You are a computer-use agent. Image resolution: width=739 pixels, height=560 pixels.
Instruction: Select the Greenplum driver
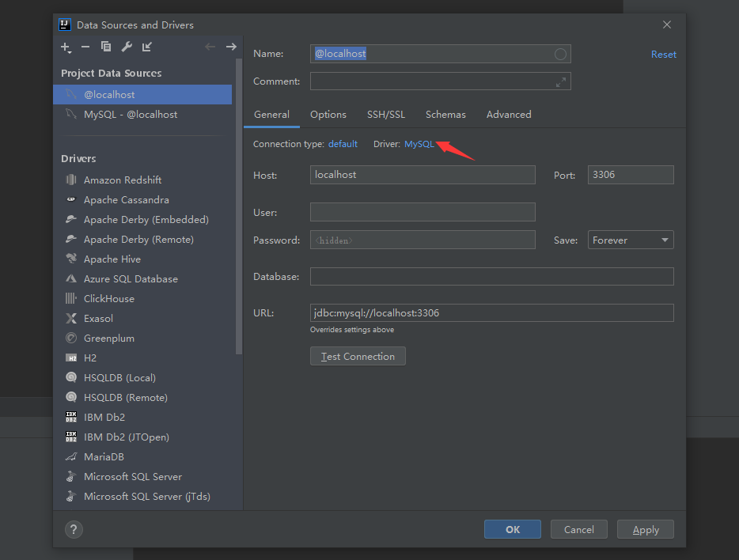pos(144,339)
